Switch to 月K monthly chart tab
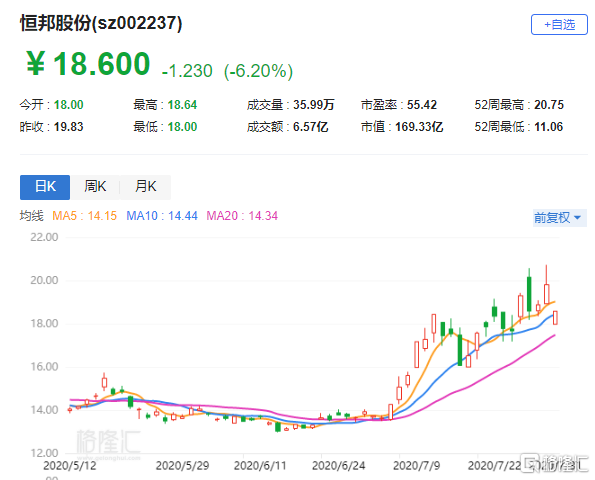595x480 pixels. pos(146,187)
